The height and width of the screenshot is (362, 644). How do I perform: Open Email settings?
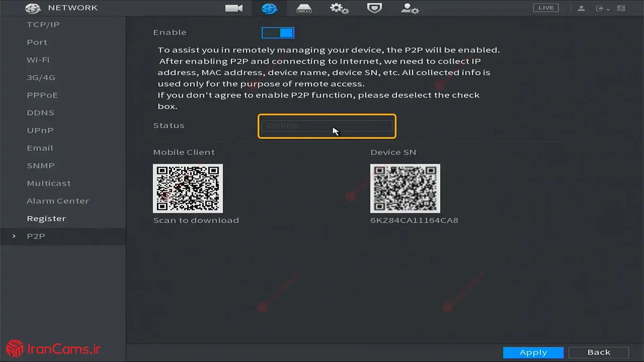click(x=40, y=148)
